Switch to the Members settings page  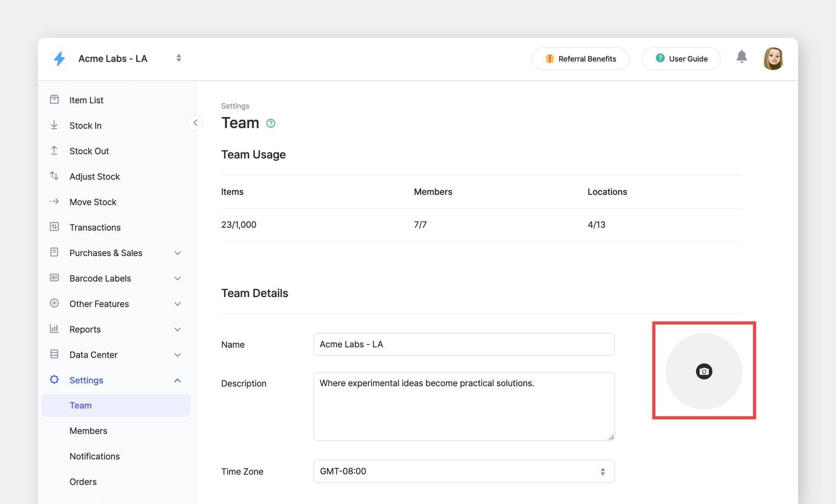(88, 430)
